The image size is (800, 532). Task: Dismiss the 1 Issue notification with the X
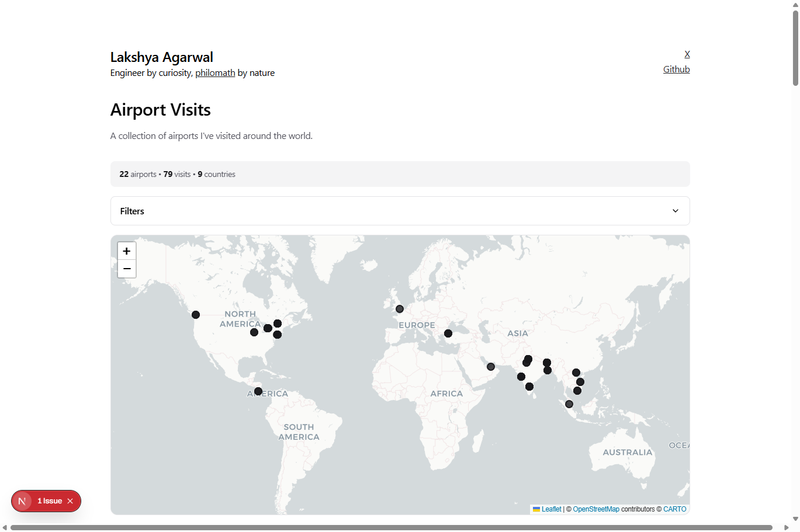point(70,500)
